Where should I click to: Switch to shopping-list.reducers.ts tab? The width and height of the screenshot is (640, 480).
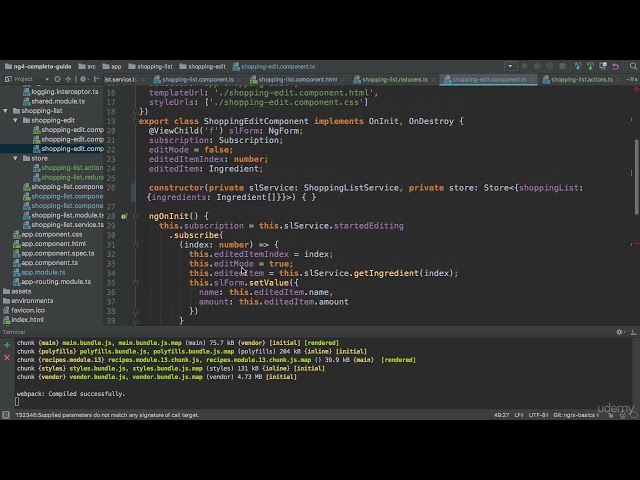393,79
